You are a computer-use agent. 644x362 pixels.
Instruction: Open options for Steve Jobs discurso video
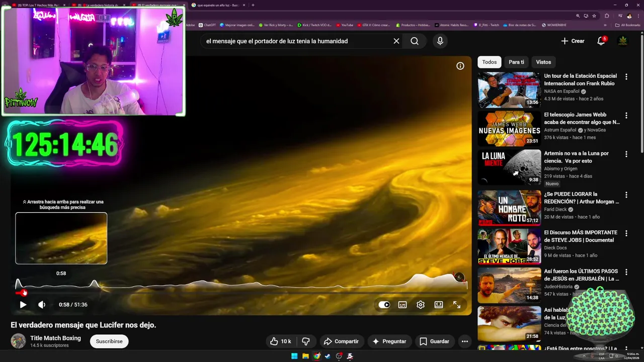click(x=626, y=233)
